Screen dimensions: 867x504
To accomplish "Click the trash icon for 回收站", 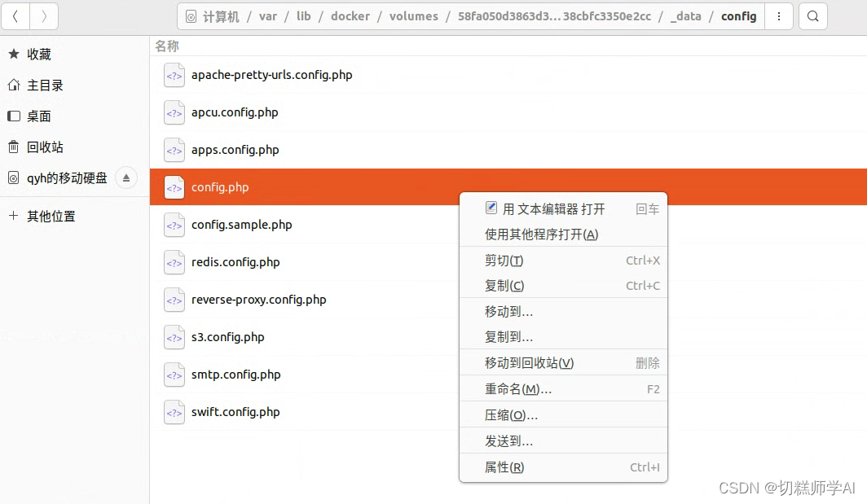I will tap(14, 147).
